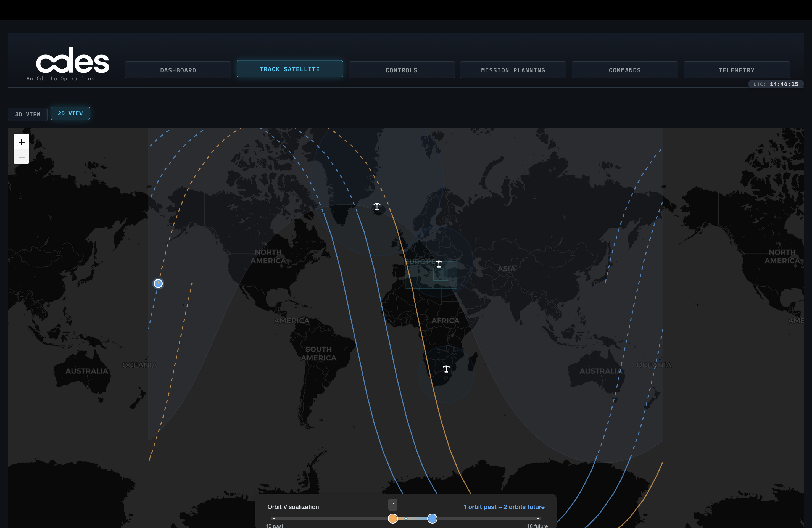Click the ground station icon over Europe
812x528 pixels.
tap(439, 264)
